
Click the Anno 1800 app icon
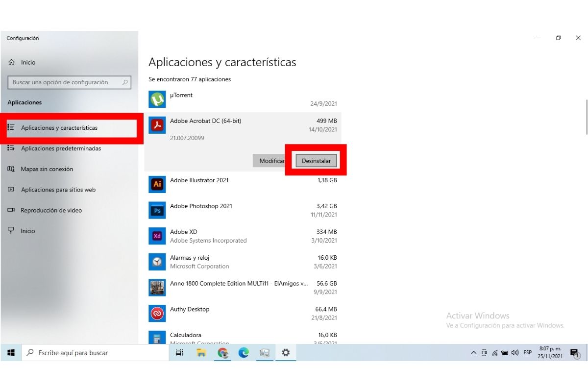point(157,288)
